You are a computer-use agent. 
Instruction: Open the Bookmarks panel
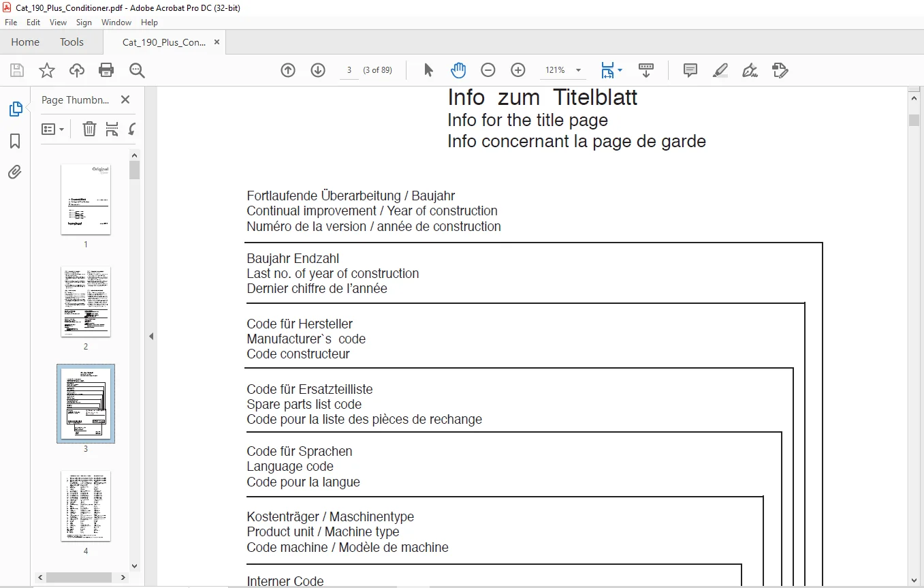15,141
